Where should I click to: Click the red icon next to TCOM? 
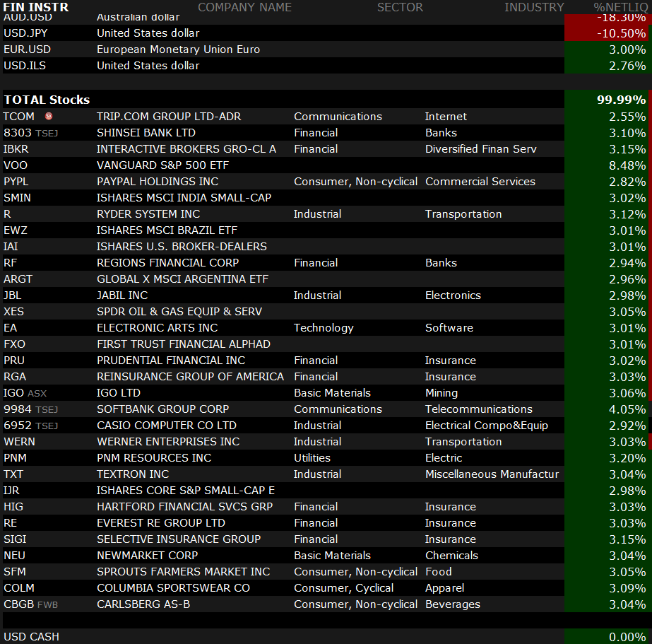pos(49,116)
